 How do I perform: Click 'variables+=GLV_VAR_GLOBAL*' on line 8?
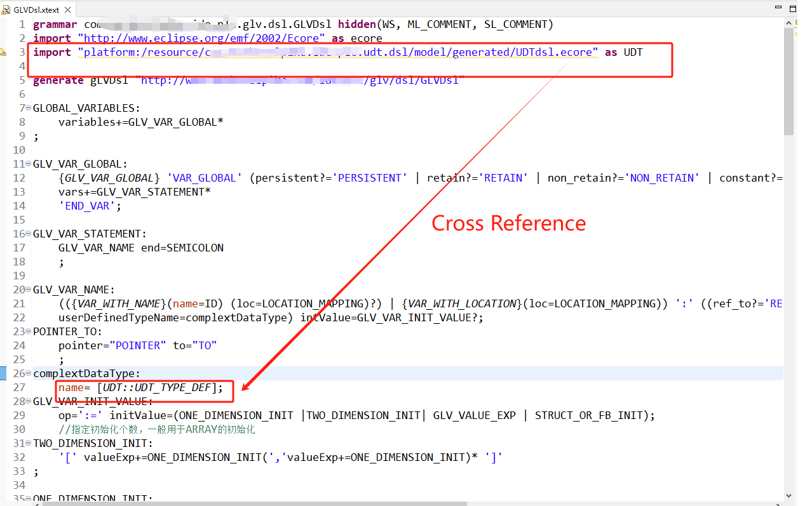pos(141,122)
